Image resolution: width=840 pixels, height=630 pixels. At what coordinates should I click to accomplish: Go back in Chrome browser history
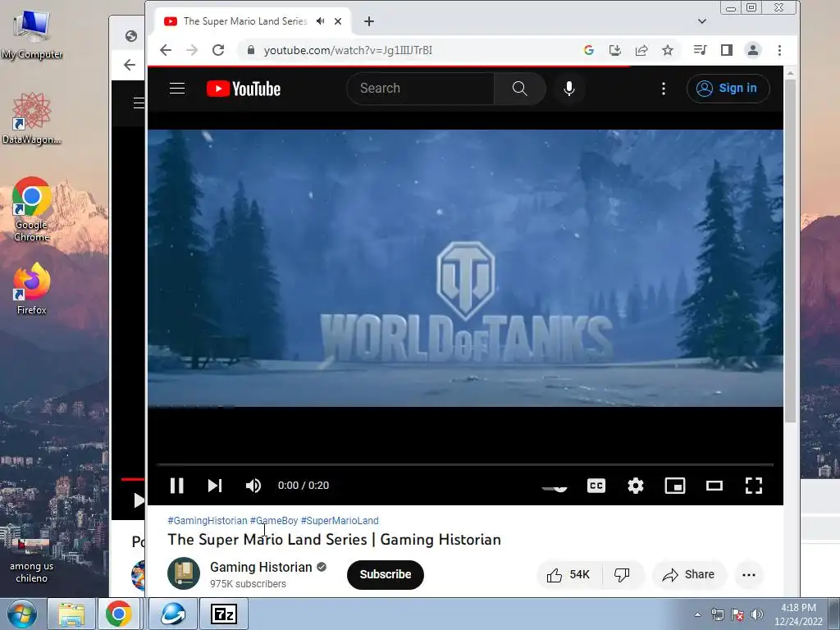[x=166, y=50]
